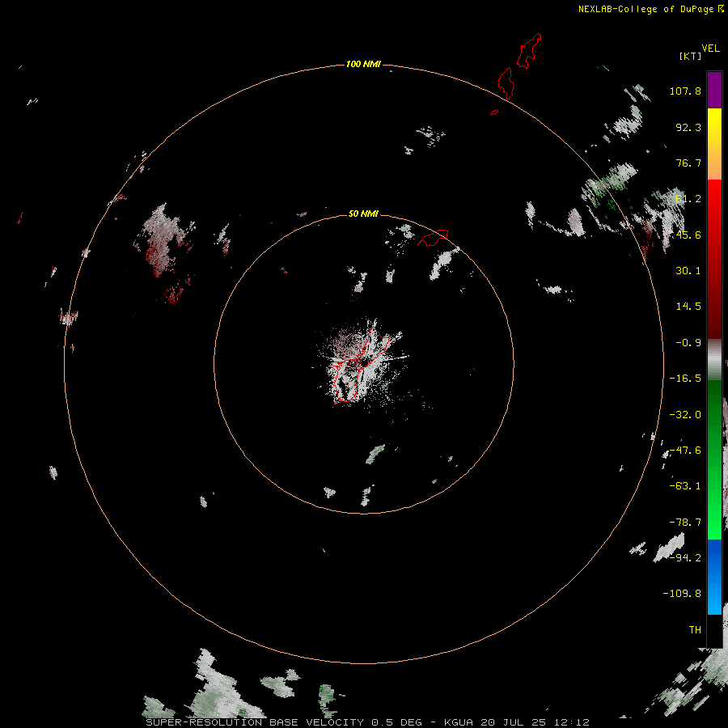Click the VEL legend heading

point(711,49)
